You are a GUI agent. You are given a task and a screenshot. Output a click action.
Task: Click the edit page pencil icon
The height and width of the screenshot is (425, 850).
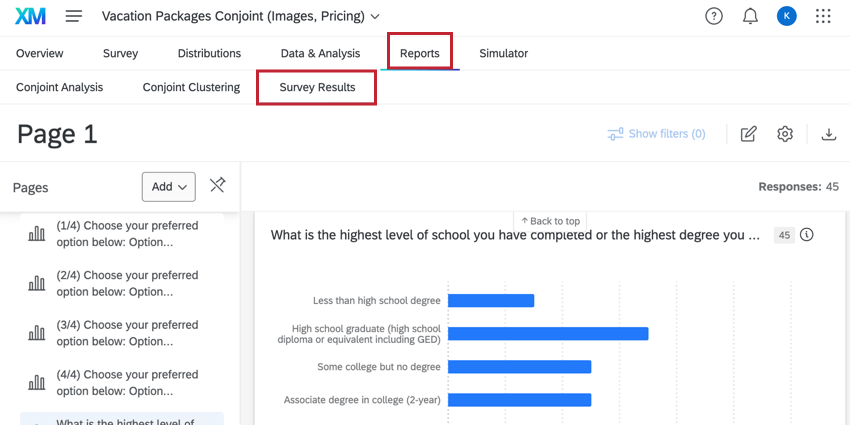(x=748, y=134)
